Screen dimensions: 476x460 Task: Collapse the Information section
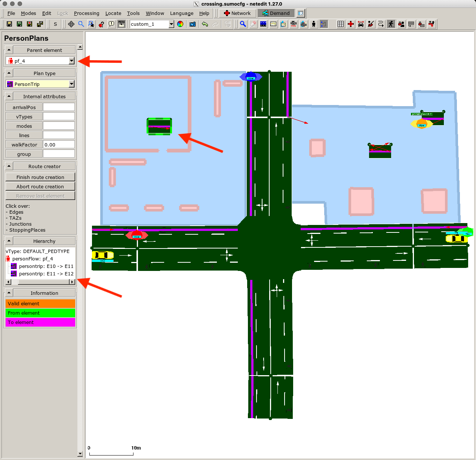[x=9, y=293]
